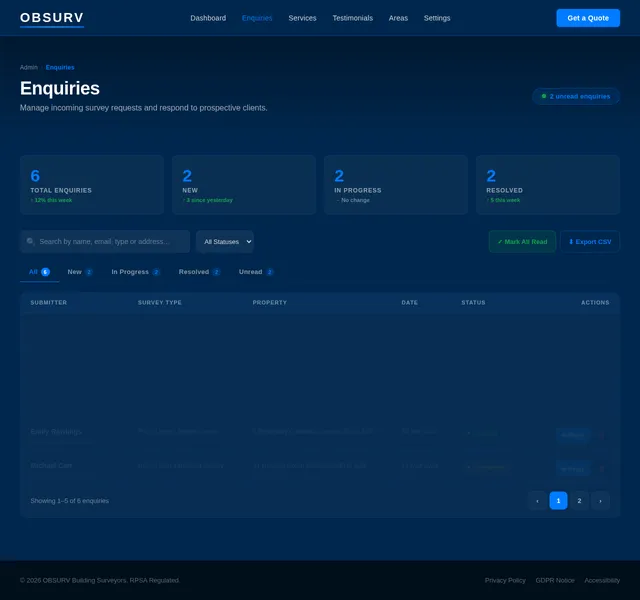
Task: Click the 2 unread enquiries badge
Action: [x=576, y=96]
